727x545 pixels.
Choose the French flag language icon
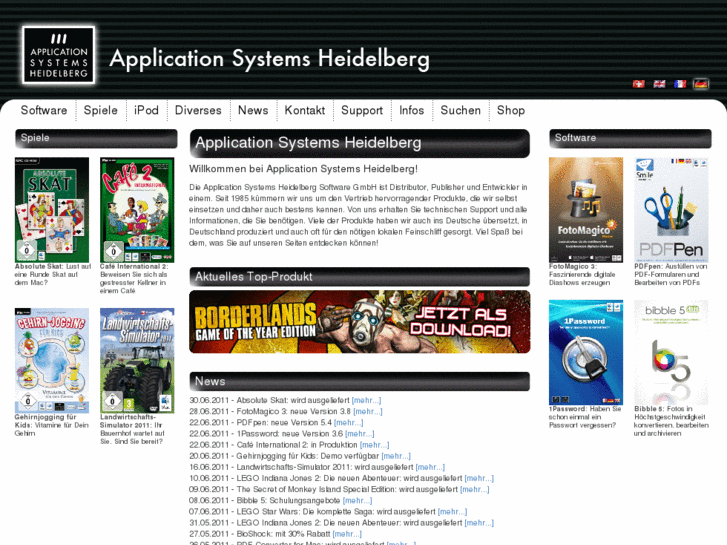680,84
